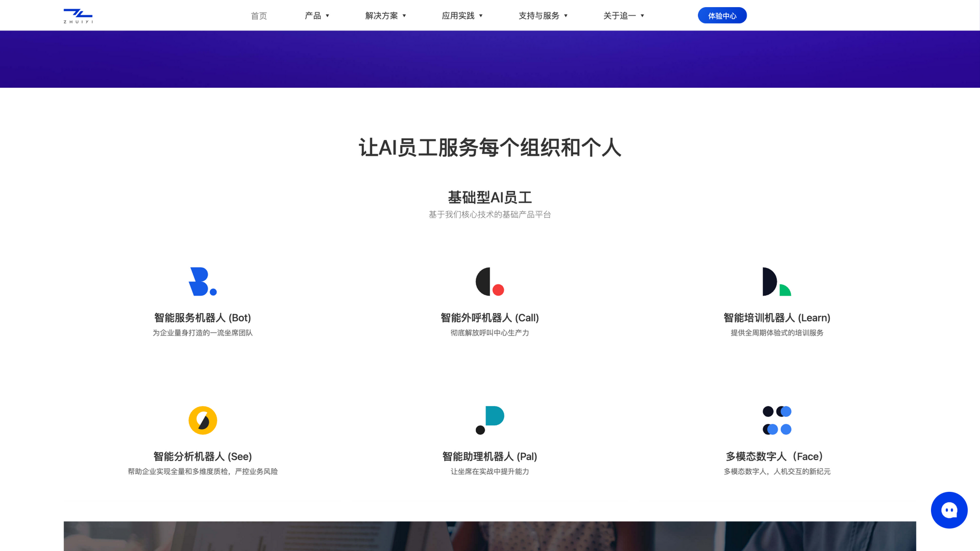Click the Call robot half-circle icon

click(490, 282)
